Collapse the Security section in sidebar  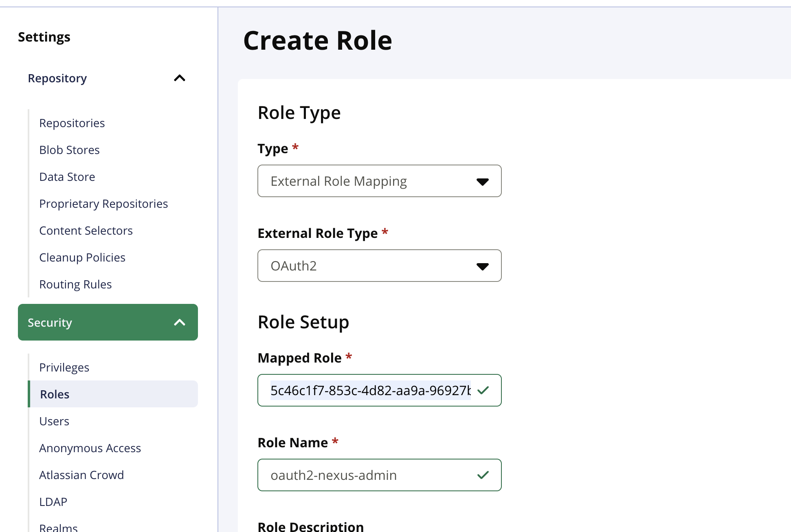(x=179, y=322)
